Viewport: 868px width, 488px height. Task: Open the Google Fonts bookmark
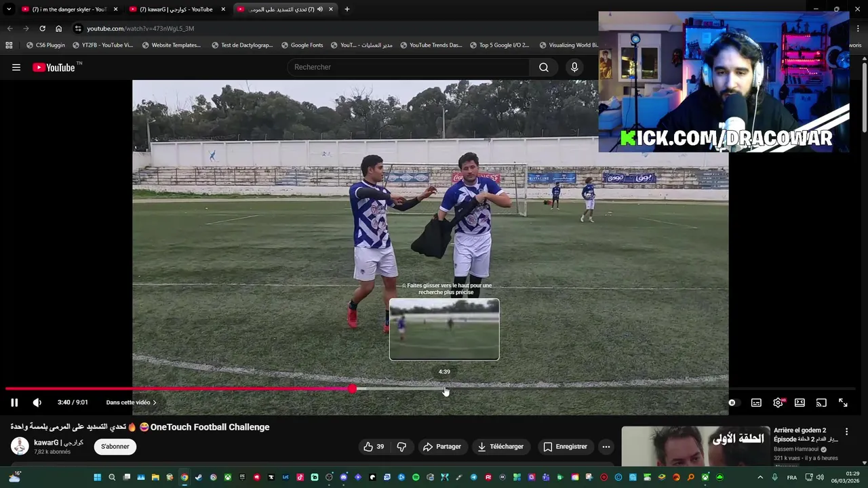(302, 45)
